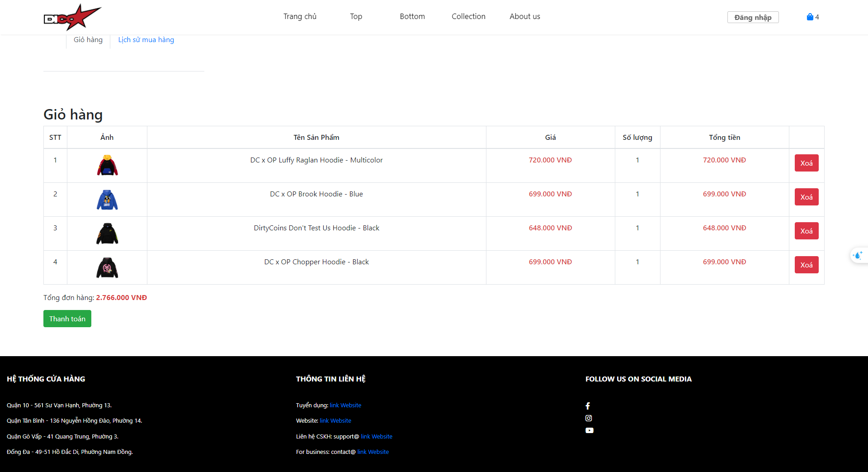The width and height of the screenshot is (868, 472).
Task: Click the Đống Đa store address
Action: [70, 452]
